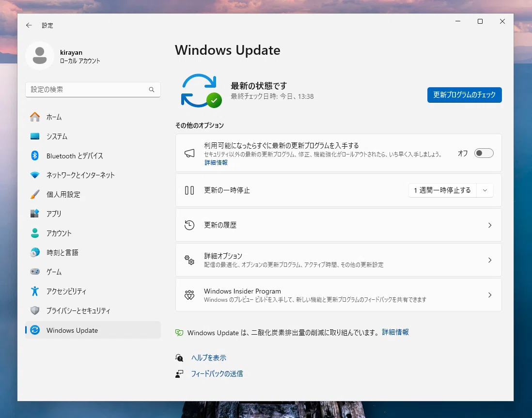This screenshot has width=532, height=418.
Task: Open the pause duration dropdown arrow
Action: tap(485, 190)
